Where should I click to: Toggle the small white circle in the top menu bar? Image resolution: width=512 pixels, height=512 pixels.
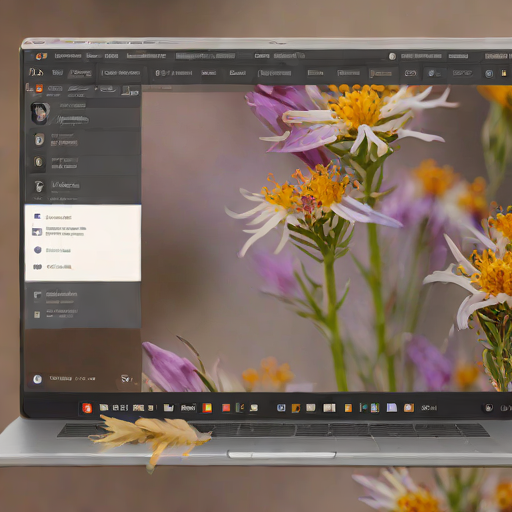tap(392, 56)
